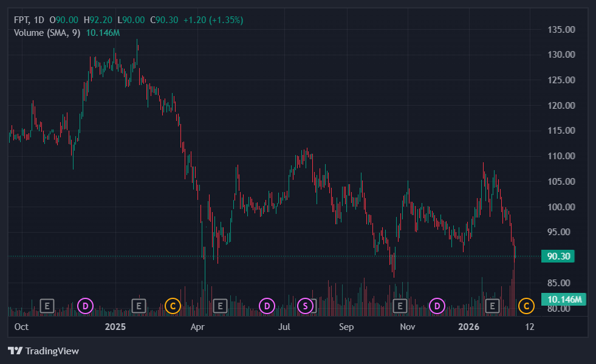Click the orange C marker before April

pos(173,305)
